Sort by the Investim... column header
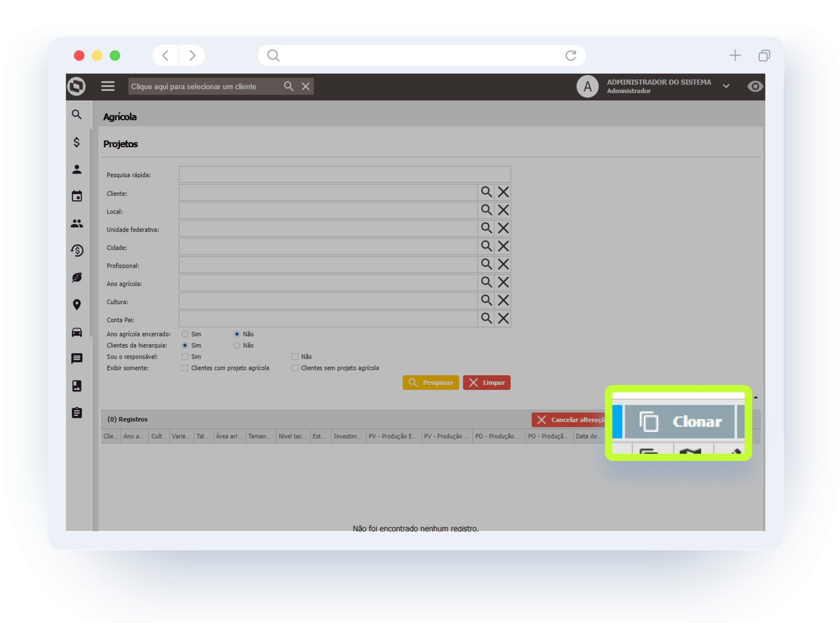Screen dimensions: 840x623 348,437
